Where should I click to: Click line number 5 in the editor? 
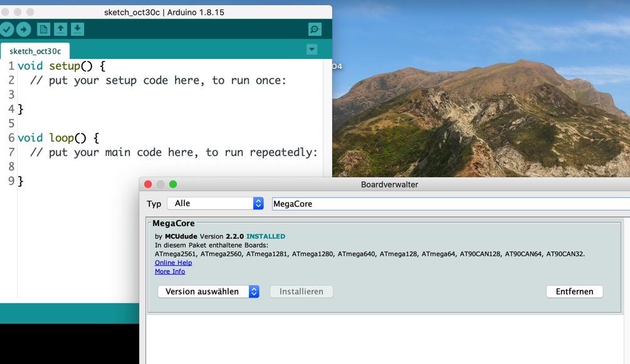[11, 123]
